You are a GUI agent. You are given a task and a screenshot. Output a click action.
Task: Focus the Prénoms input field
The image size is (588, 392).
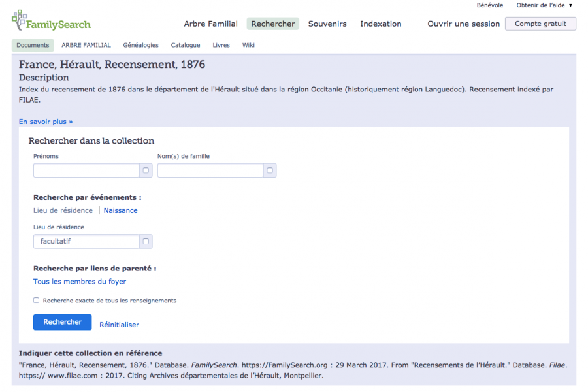coord(86,171)
